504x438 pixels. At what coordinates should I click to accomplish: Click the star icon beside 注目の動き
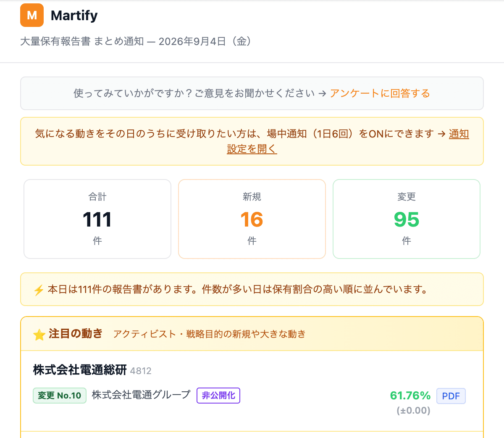coord(39,335)
